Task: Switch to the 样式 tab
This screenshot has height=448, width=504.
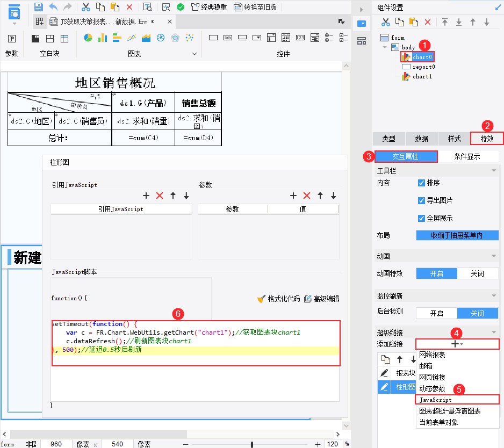Action: (454, 139)
